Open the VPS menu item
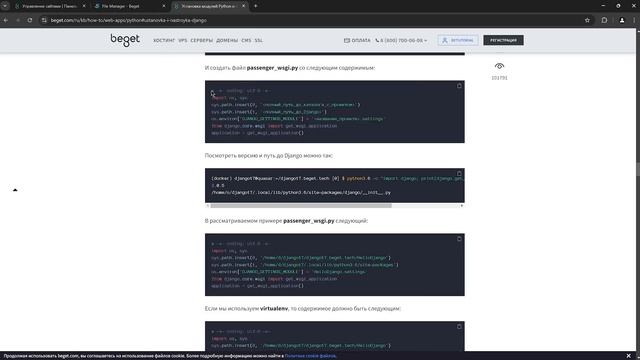This screenshot has width=640, height=360. 182,40
